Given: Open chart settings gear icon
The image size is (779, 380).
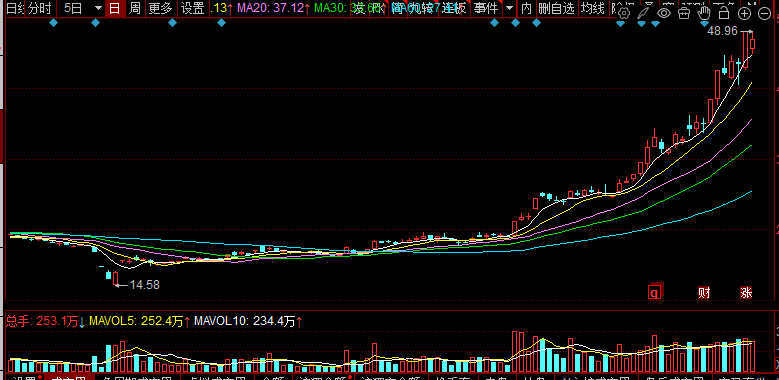Looking at the screenshot, I should pos(624,13).
